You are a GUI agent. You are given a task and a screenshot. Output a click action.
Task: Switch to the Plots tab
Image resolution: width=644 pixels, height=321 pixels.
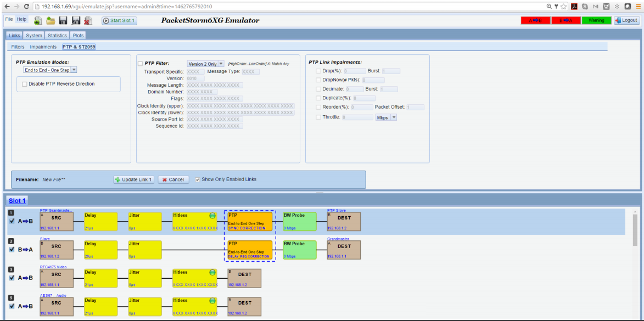(78, 36)
